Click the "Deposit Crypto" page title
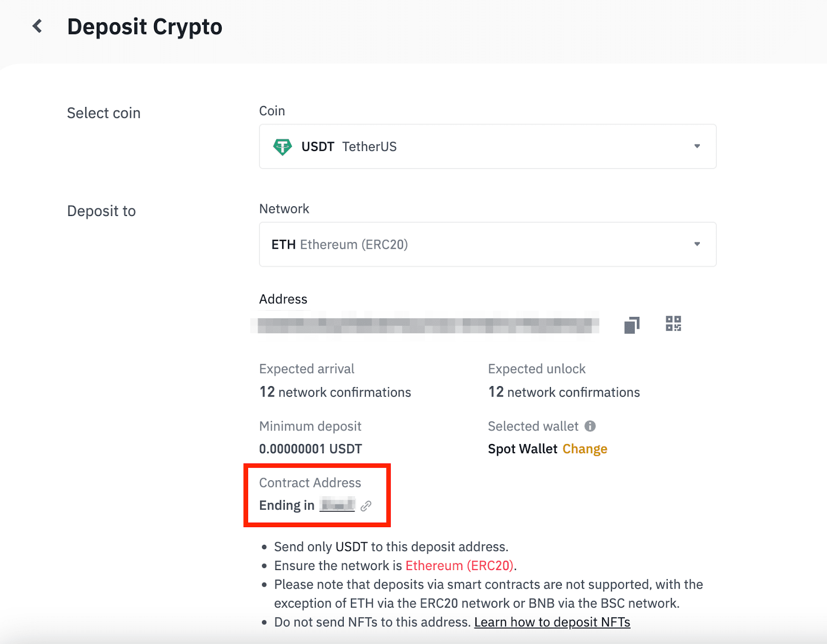This screenshot has width=827, height=644. tap(145, 26)
